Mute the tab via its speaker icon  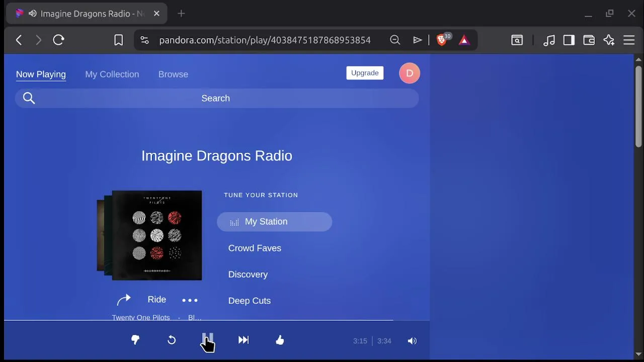pyautogui.click(x=33, y=14)
